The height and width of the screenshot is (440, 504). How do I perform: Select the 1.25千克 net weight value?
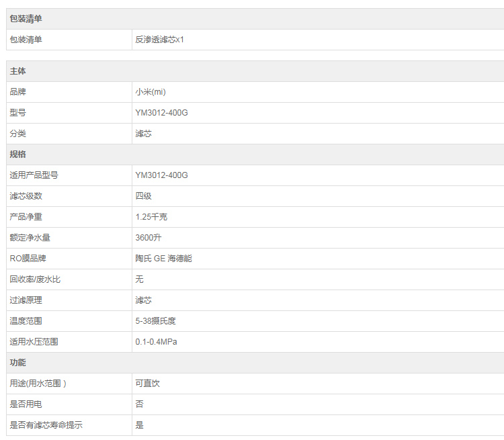pos(151,217)
